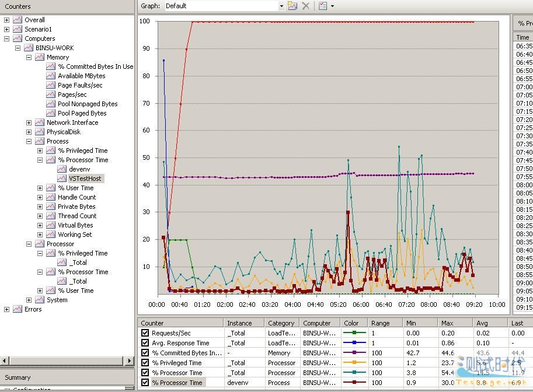Click the Category column header
The height and width of the screenshot is (392, 533).
point(281,323)
